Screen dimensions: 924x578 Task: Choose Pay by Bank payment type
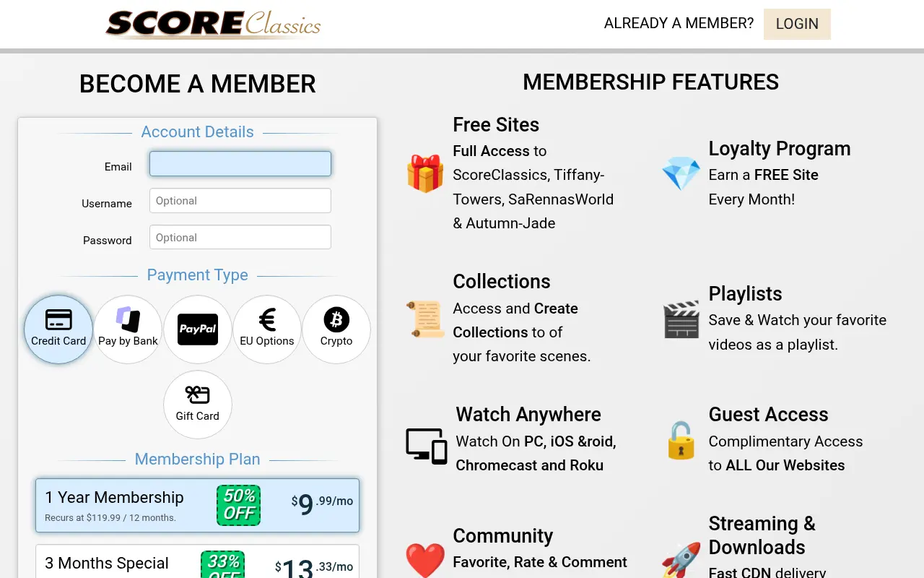[x=128, y=329]
